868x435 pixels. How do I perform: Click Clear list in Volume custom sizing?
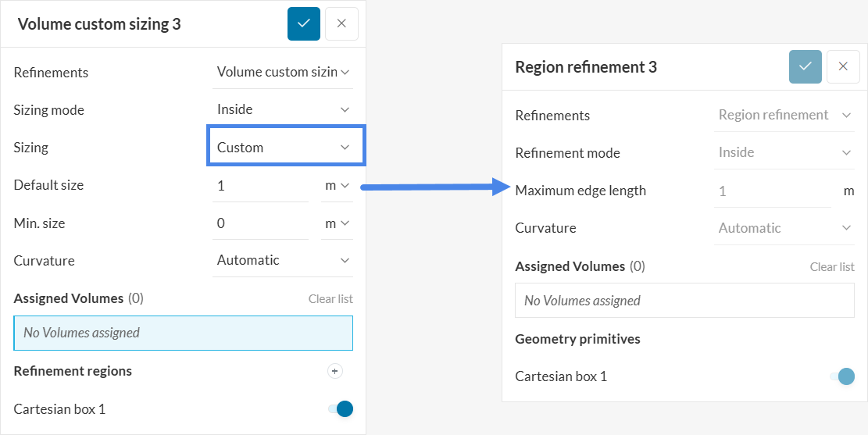pos(330,298)
